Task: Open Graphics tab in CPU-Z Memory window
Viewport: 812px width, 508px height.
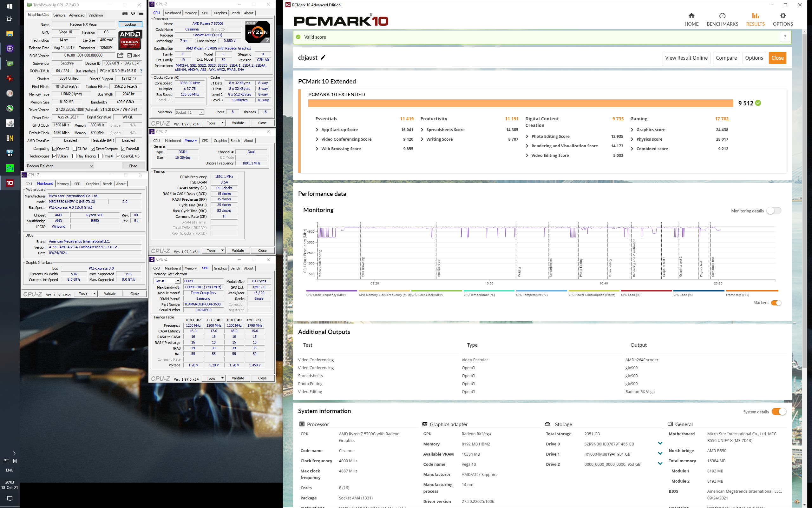Action: pyautogui.click(x=220, y=141)
